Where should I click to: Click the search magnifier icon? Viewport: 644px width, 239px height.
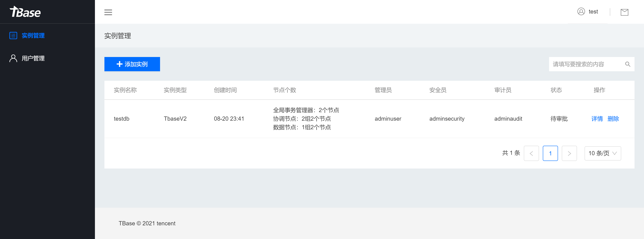[x=628, y=64]
